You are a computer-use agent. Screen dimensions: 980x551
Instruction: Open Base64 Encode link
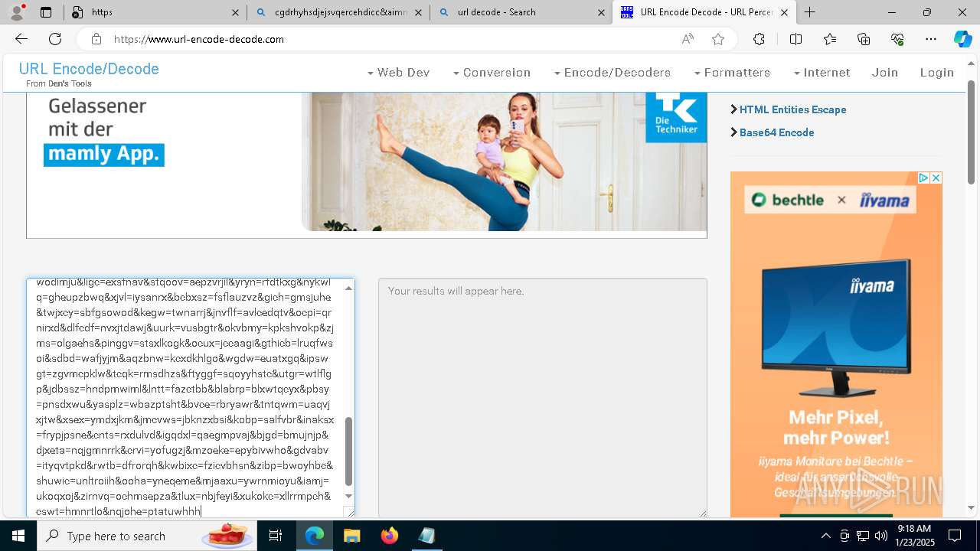click(776, 132)
